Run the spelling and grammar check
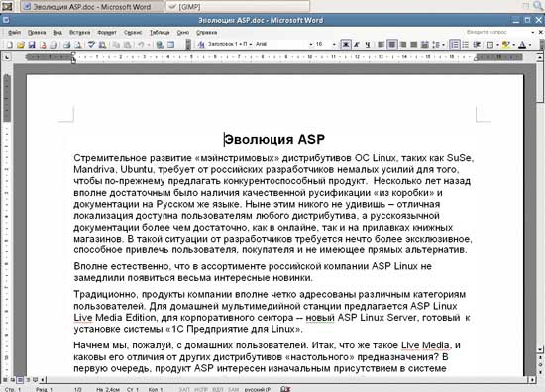Screen dimensions: 545x392 pyautogui.click(x=91, y=45)
